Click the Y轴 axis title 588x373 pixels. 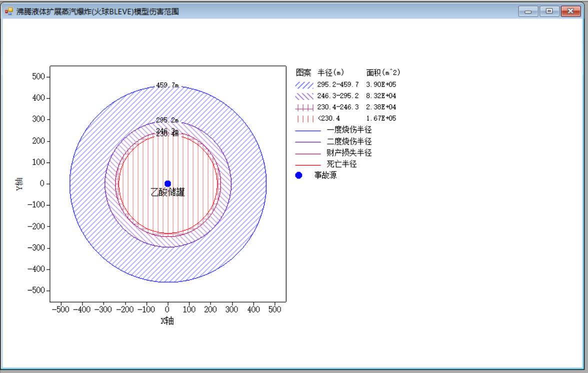(19, 183)
